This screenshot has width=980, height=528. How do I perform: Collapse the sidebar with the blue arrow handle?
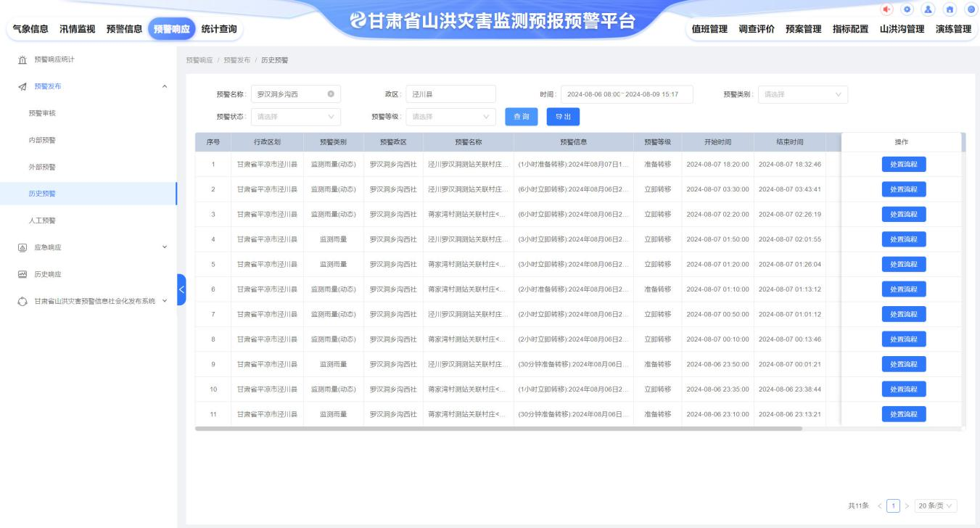pos(181,289)
